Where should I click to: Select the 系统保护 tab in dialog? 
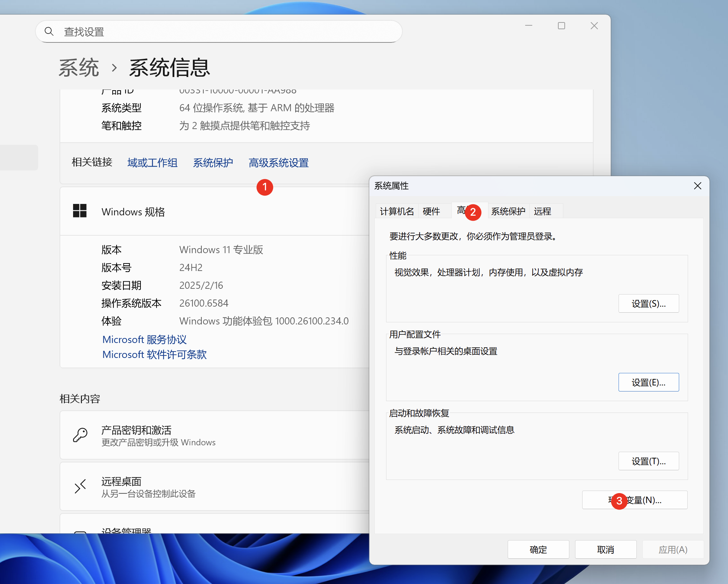coord(508,211)
